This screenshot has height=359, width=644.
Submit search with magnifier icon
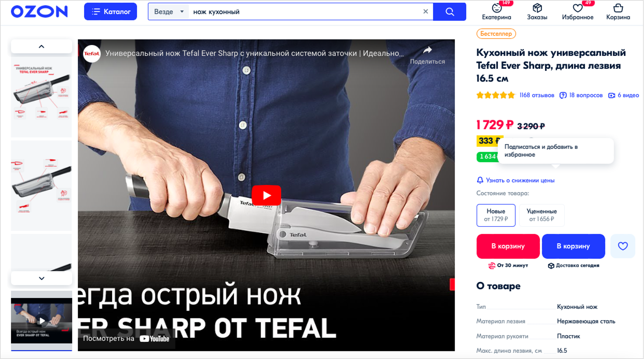(450, 12)
